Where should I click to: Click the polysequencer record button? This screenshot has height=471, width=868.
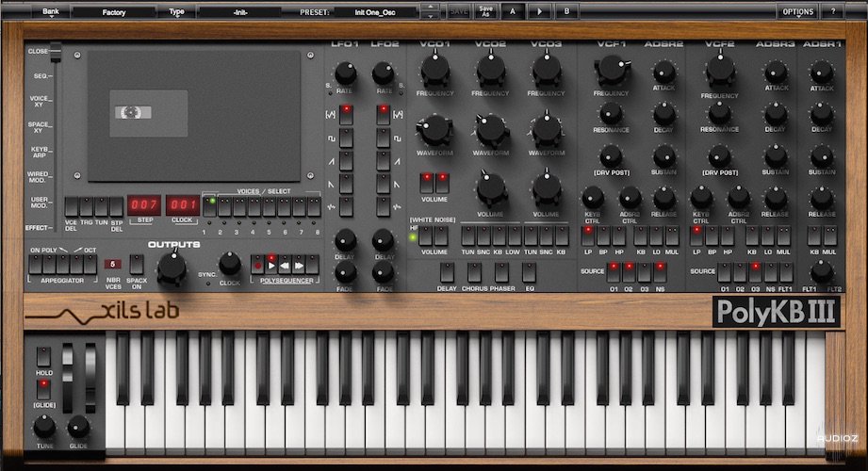(x=257, y=265)
